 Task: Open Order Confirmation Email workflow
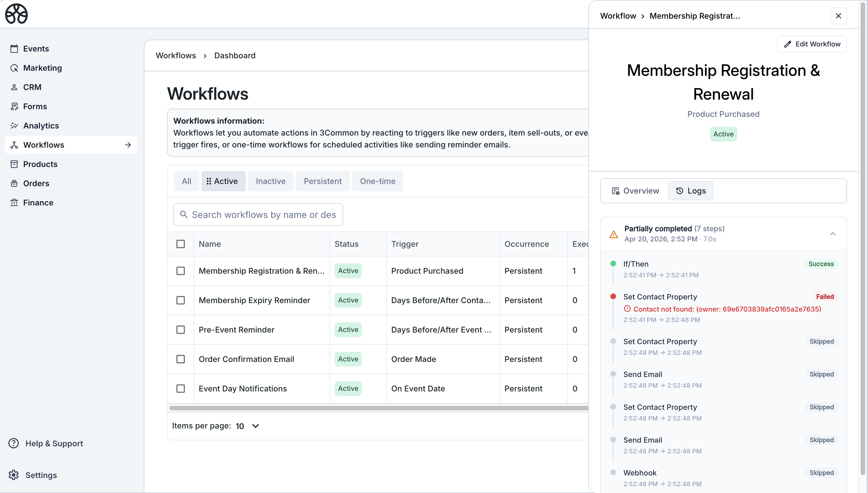(x=246, y=359)
